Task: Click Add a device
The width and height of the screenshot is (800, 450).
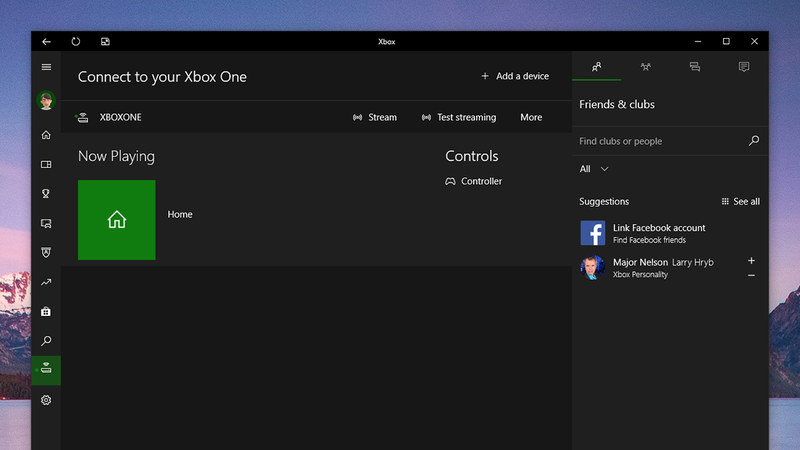Action: pyautogui.click(x=515, y=76)
